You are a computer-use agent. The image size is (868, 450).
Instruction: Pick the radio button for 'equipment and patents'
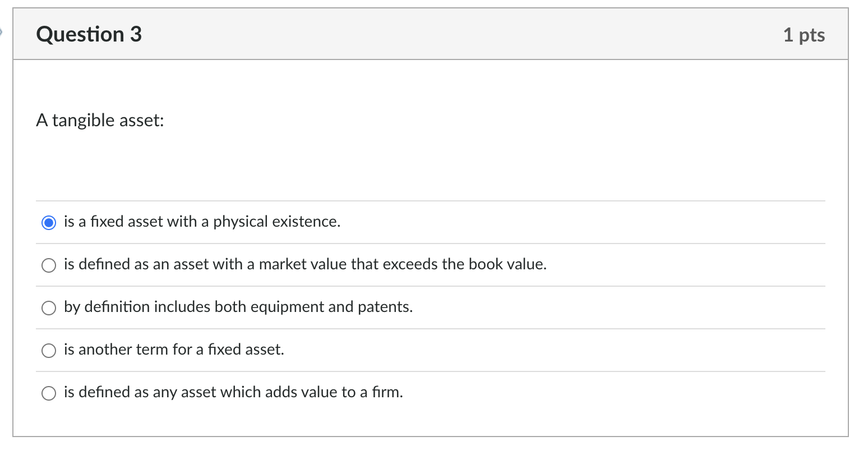[x=49, y=307]
